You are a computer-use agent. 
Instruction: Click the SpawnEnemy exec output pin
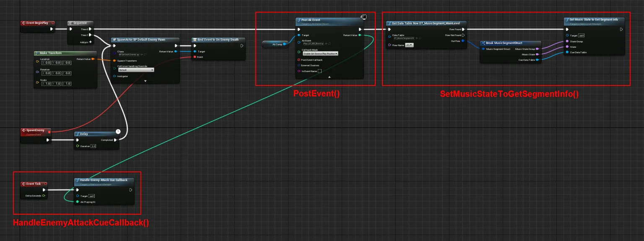pos(48,140)
